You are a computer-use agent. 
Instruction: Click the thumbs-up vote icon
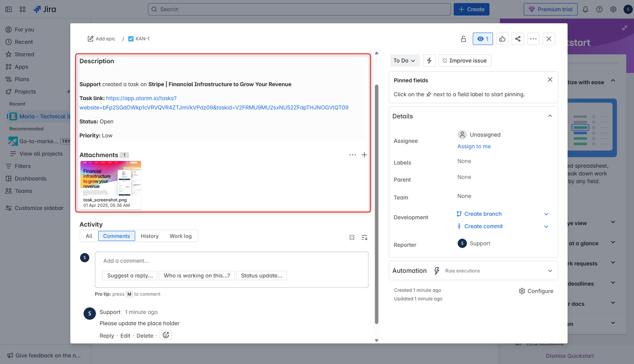coord(502,39)
